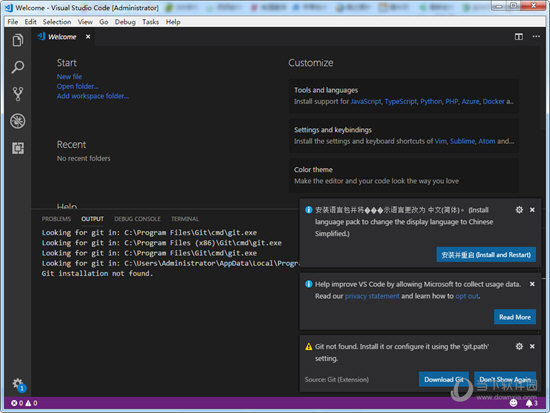Dismiss the language pack notification
Viewport: 550px width, 413px height.
pyautogui.click(x=532, y=210)
